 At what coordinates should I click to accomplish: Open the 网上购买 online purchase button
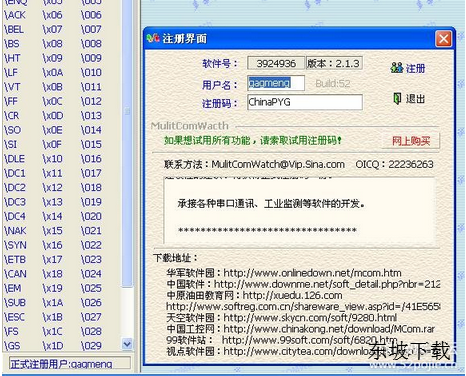tap(411, 141)
